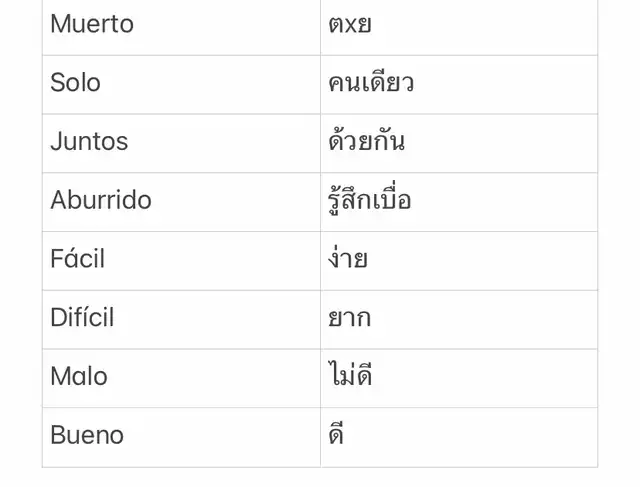This screenshot has height=487, width=640.
Task: Select the Difícil entry
Action: (x=82, y=318)
